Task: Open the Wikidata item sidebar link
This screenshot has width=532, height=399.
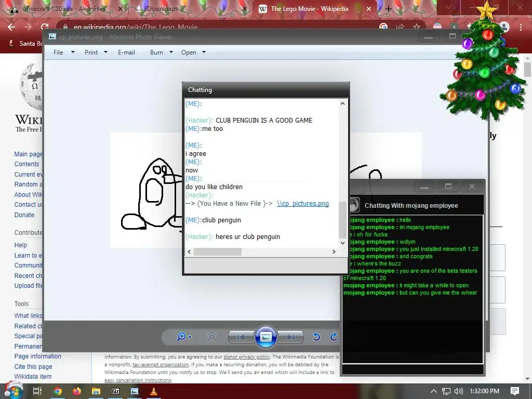Action: 33,377
